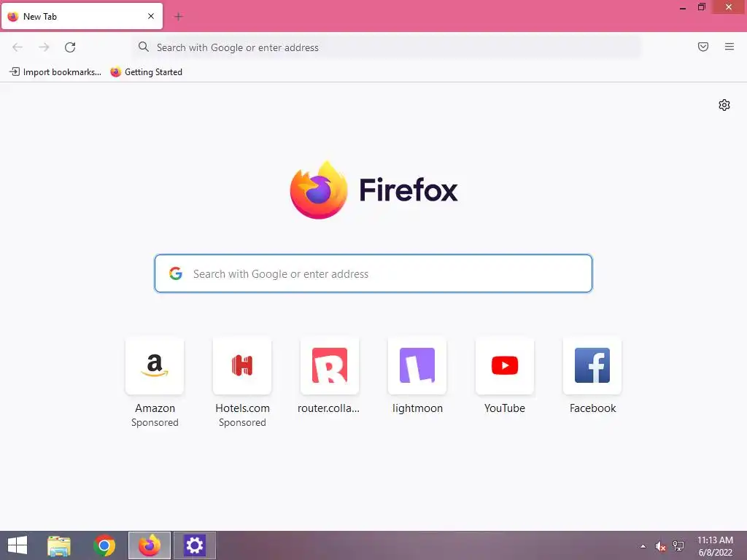Switch to Firefox in taskbar
747x560 pixels.
click(x=150, y=545)
